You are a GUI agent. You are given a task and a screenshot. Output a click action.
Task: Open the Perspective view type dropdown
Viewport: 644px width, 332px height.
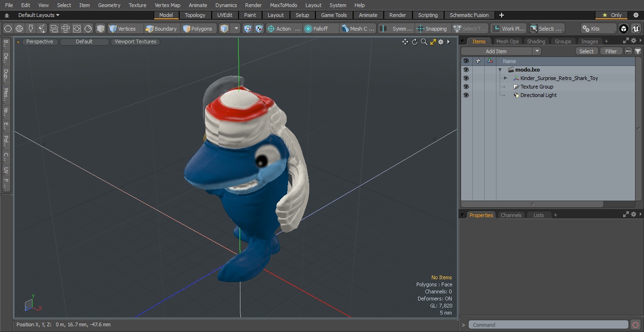click(x=40, y=41)
